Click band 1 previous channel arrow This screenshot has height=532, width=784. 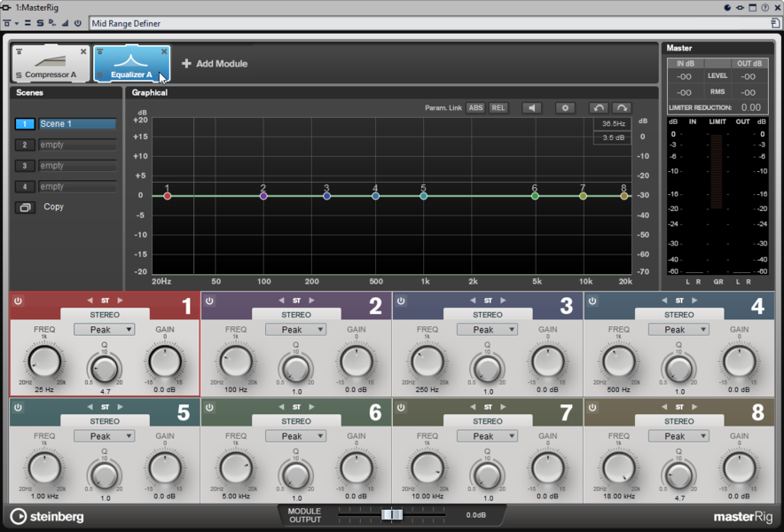[90, 301]
